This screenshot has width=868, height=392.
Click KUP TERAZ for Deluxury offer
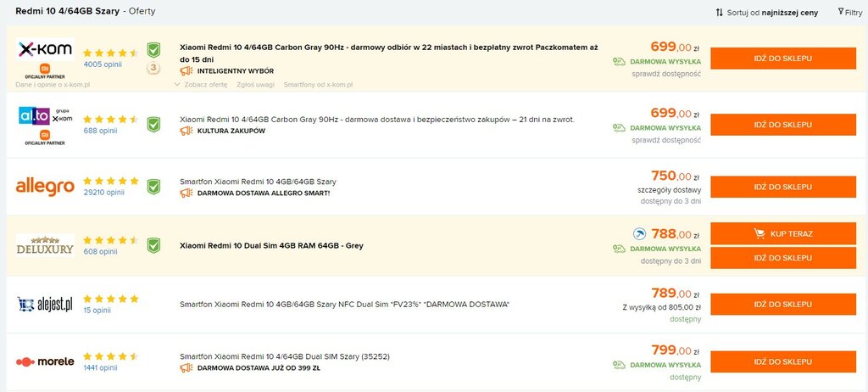tap(782, 233)
